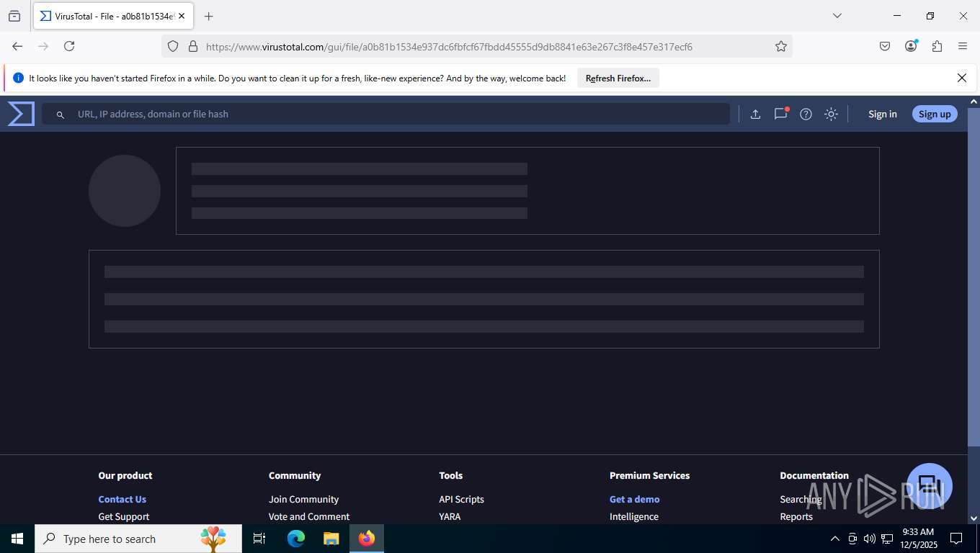Launch Microsoft Edge from taskbar

click(296, 539)
